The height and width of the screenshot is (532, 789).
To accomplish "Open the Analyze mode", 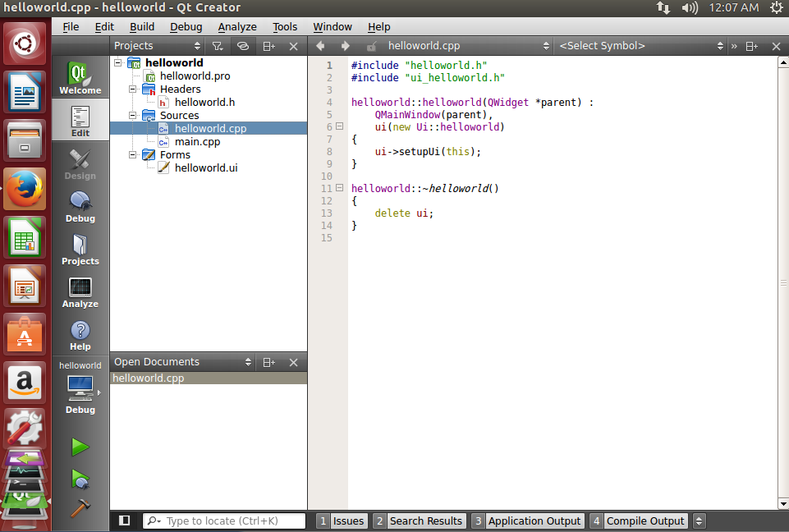I will 80,291.
